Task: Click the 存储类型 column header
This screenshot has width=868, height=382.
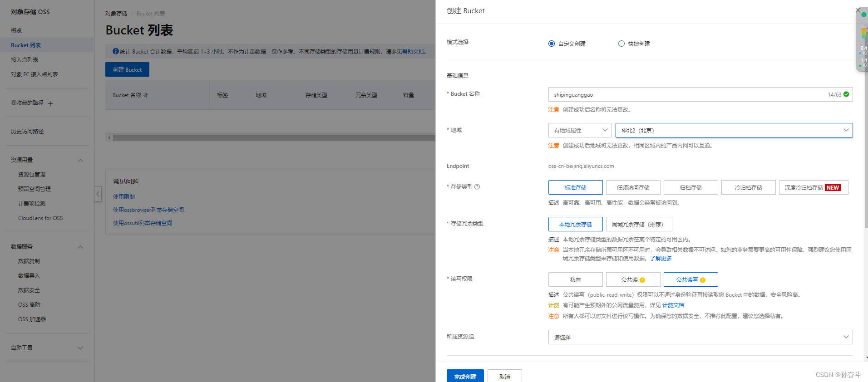Action: 316,95
